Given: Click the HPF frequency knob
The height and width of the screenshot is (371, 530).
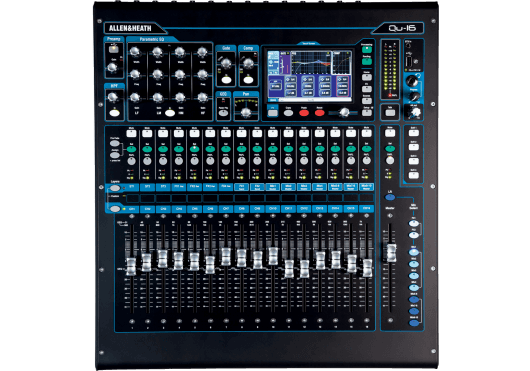Looking at the screenshot, I should pyautogui.click(x=112, y=97).
